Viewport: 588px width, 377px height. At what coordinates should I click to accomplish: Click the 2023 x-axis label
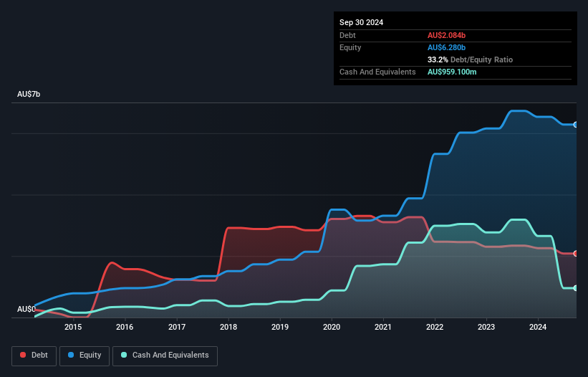click(x=486, y=327)
